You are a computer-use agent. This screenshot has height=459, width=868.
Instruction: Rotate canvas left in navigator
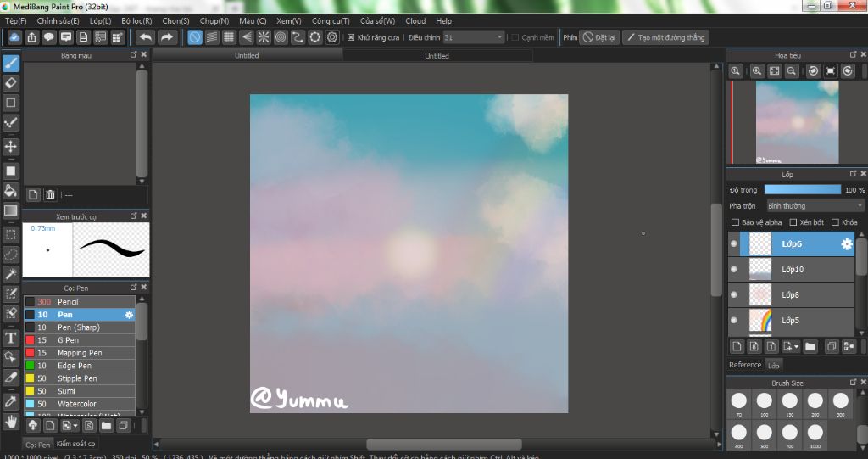pyautogui.click(x=813, y=71)
